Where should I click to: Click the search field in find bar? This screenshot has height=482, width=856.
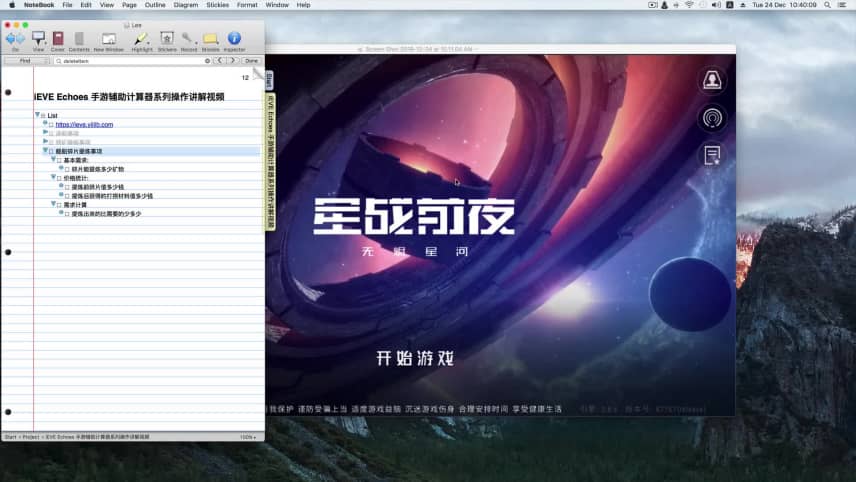coord(132,61)
